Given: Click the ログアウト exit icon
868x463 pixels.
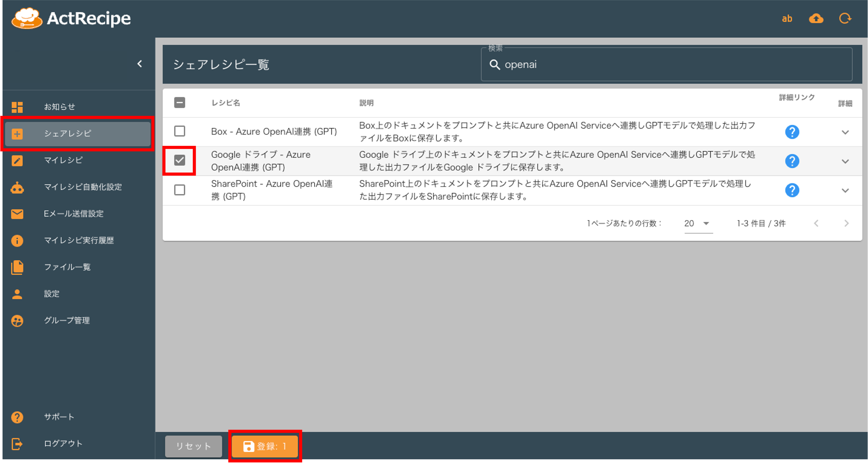Looking at the screenshot, I should (x=17, y=444).
